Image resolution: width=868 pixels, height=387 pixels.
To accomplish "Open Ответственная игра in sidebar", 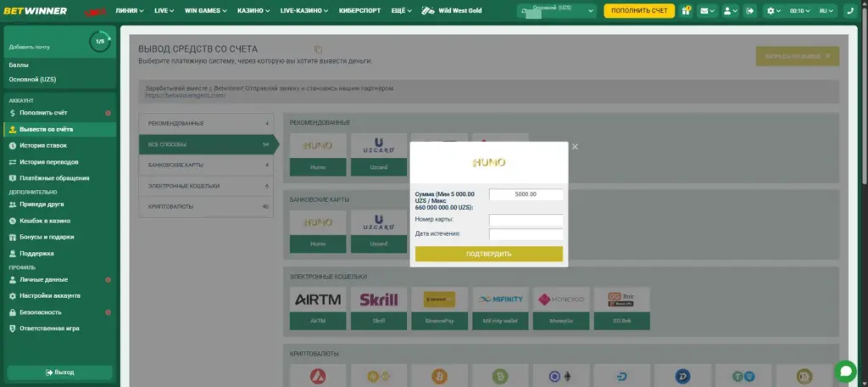I will pyautogui.click(x=60, y=328).
